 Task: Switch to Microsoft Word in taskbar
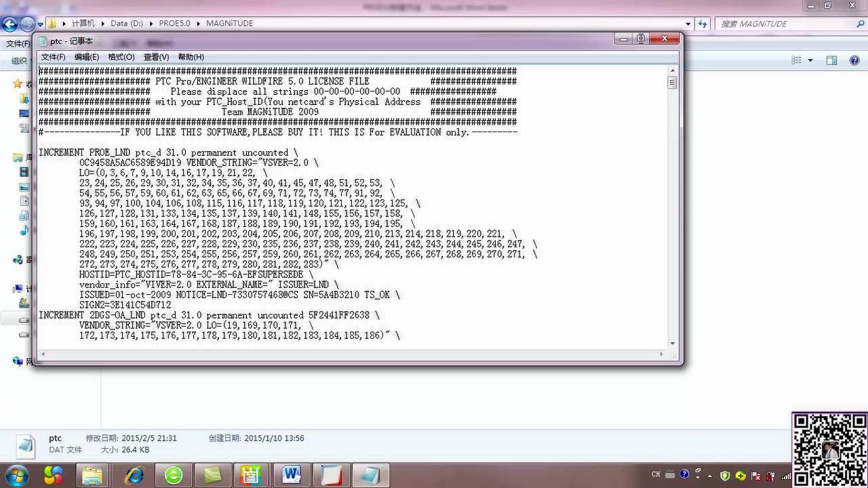click(x=292, y=475)
